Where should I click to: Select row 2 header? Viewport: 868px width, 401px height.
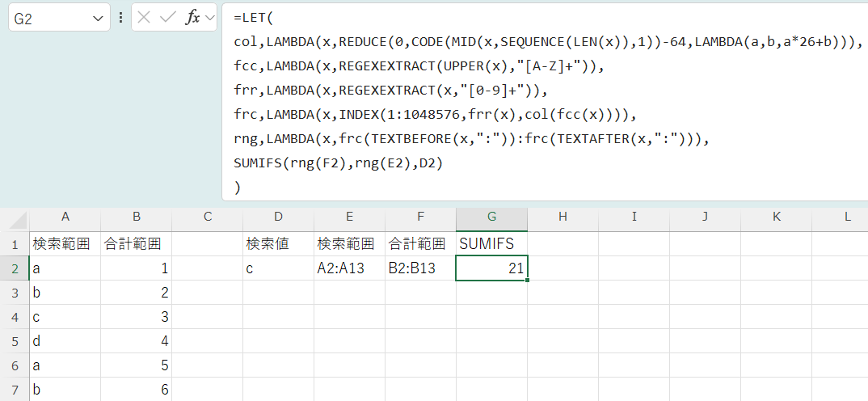15,268
